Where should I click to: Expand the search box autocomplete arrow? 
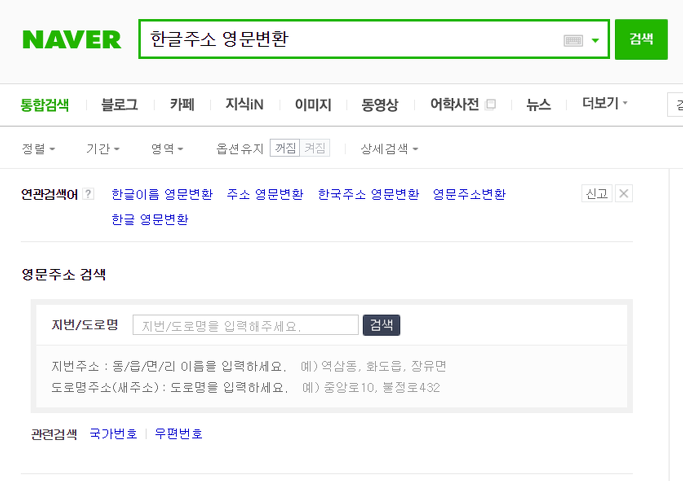click(595, 41)
